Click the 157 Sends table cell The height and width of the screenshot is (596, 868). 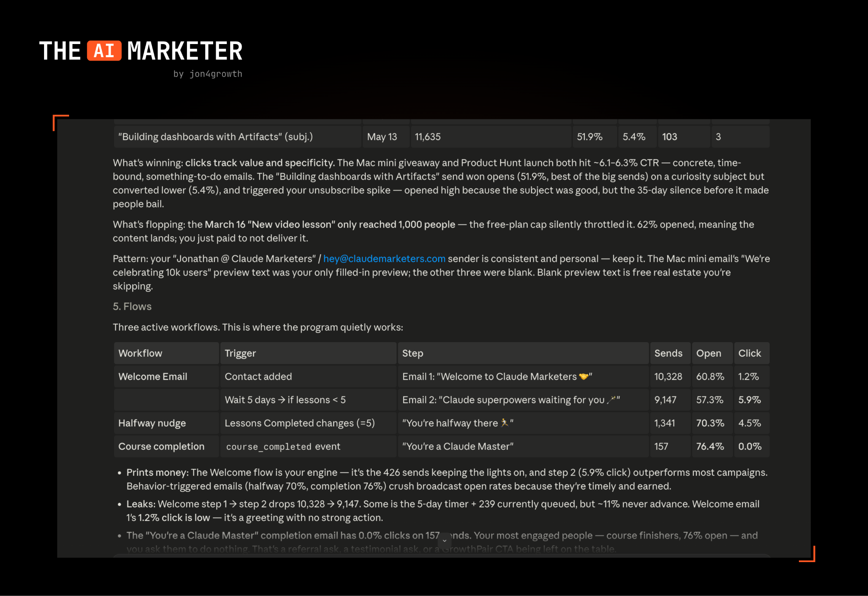tap(670, 446)
